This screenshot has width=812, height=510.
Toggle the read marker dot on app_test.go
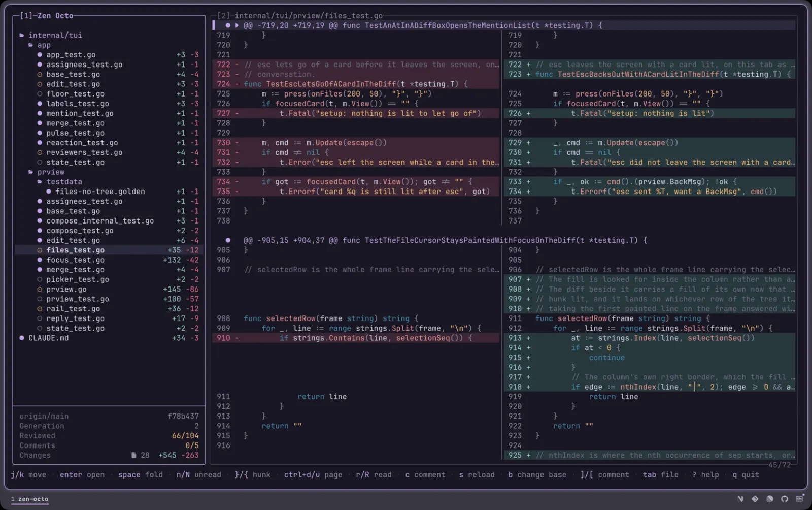point(40,55)
